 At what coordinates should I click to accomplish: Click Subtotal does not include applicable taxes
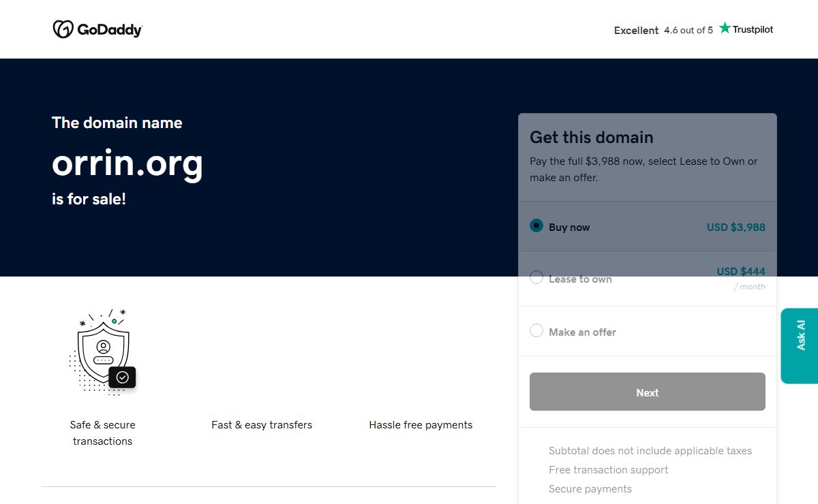650,451
